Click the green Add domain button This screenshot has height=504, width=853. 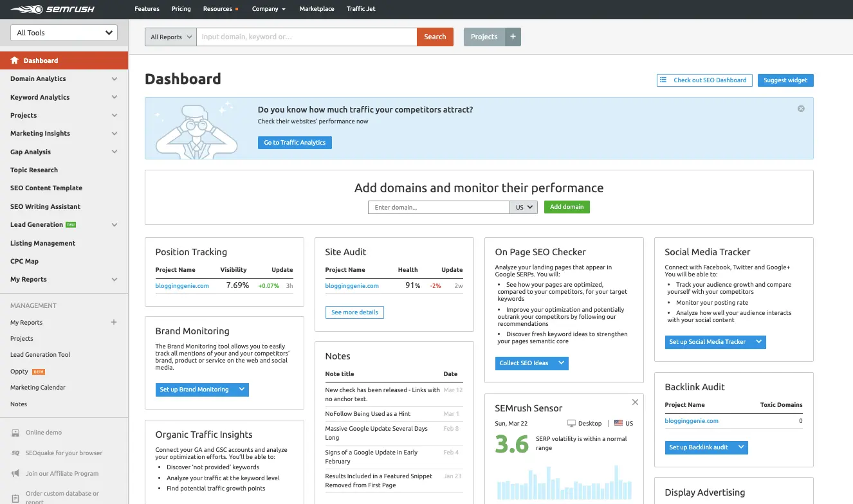tap(567, 207)
